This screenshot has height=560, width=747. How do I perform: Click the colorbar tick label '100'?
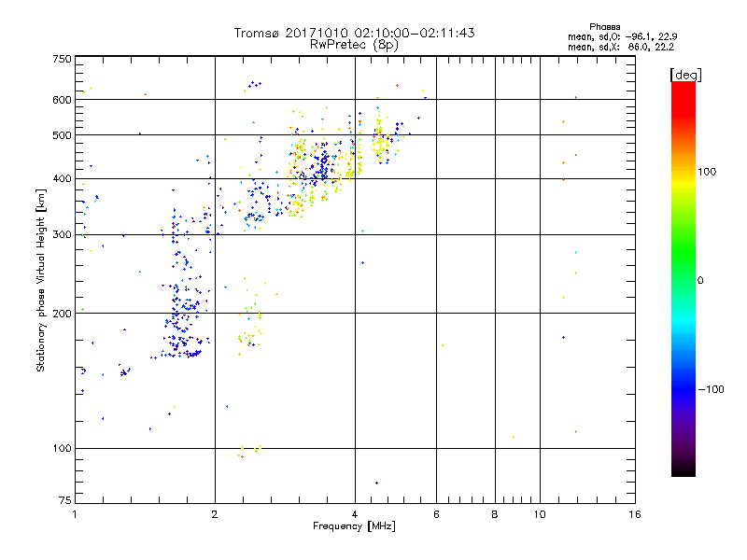(707, 172)
